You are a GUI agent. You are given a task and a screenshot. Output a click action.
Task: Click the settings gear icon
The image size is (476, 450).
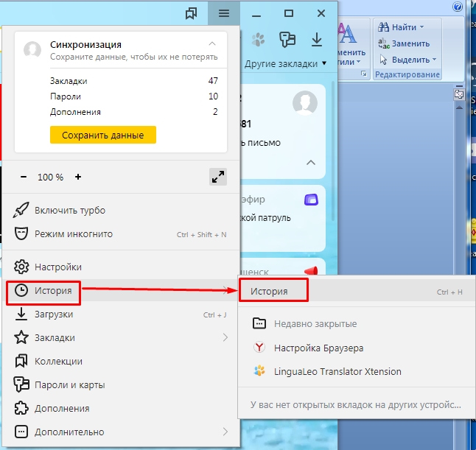point(21,267)
